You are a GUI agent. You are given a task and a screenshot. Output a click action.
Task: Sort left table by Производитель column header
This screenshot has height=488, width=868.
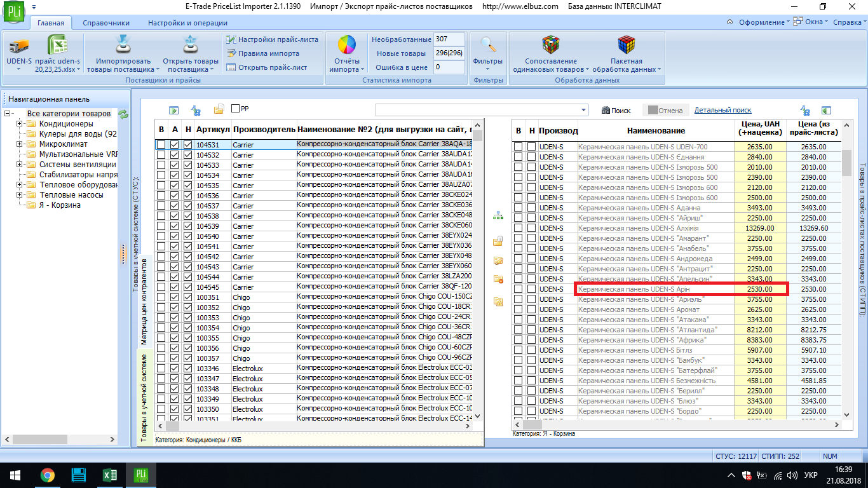(x=264, y=130)
